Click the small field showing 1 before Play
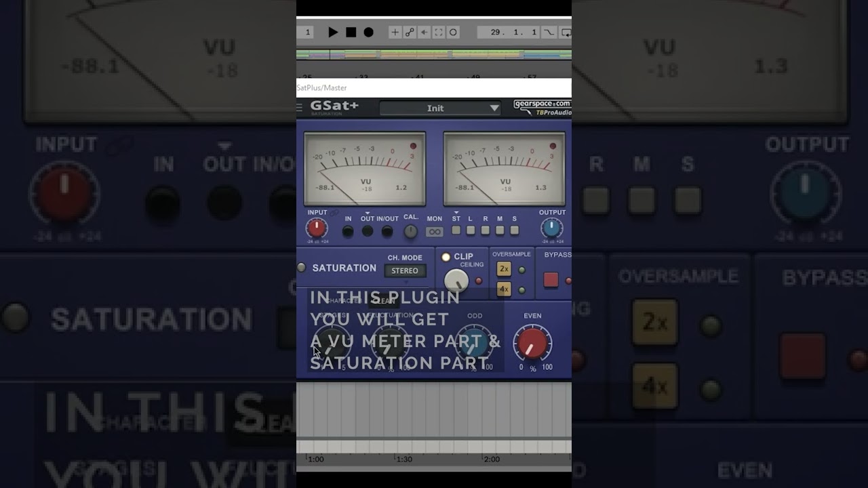The height and width of the screenshot is (488, 868). 305,32
